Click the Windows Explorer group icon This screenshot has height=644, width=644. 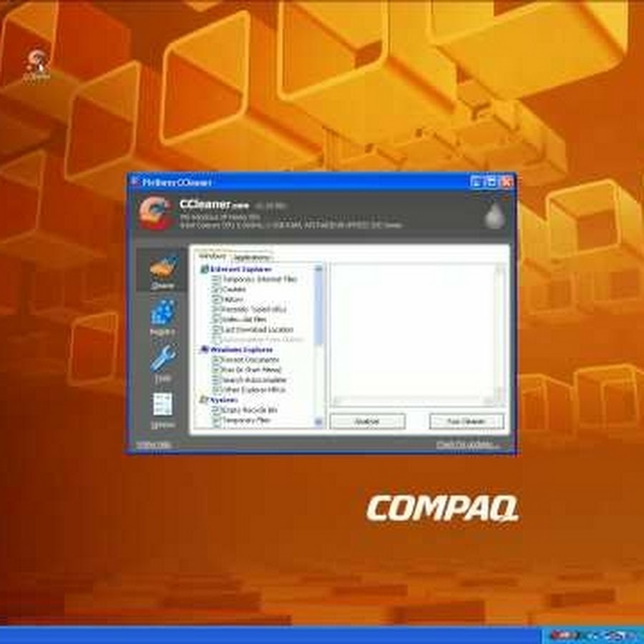204,350
